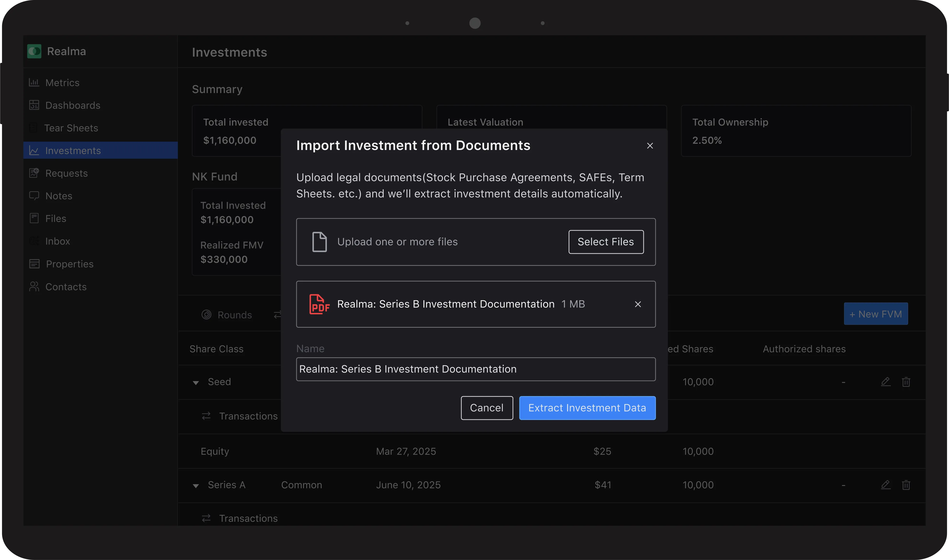Delete the Seed share class row
The width and height of the screenshot is (949, 560).
tap(906, 382)
